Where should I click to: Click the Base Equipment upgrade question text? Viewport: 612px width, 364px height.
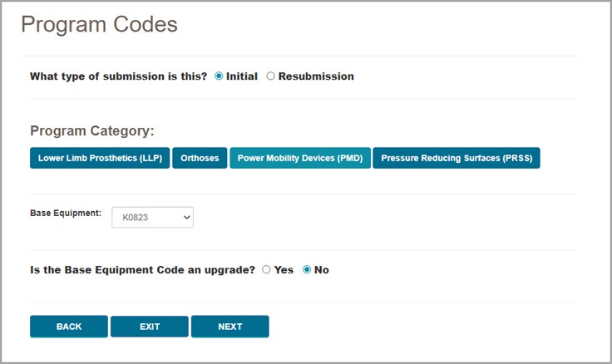click(x=142, y=270)
